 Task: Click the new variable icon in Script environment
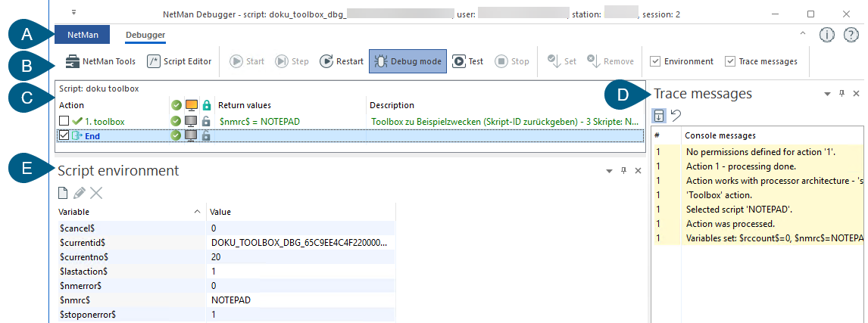coord(64,194)
